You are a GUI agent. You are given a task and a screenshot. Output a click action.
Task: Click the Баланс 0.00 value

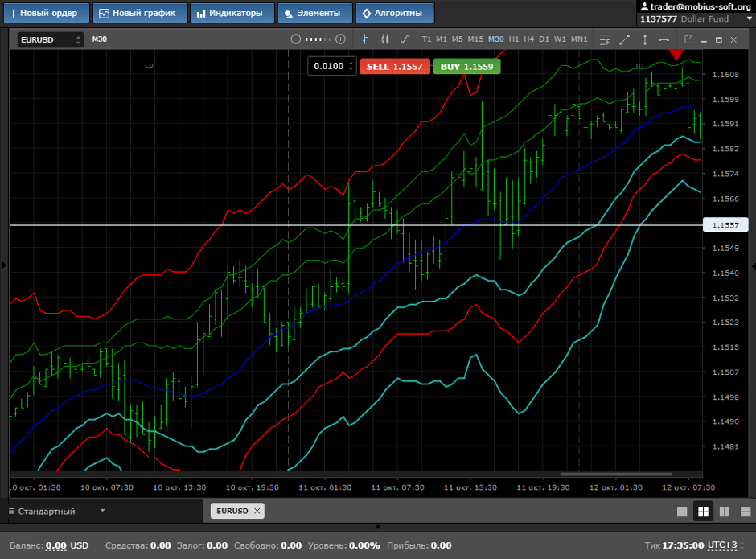56,545
